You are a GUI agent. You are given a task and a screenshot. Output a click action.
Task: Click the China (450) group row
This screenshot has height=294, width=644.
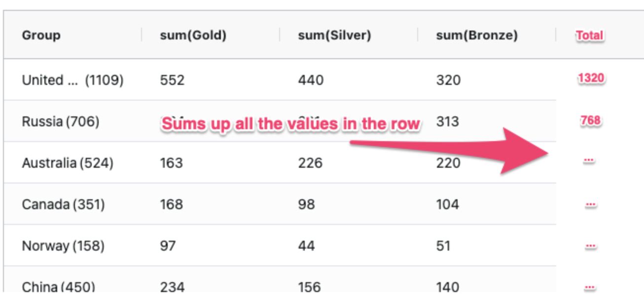pos(58,286)
